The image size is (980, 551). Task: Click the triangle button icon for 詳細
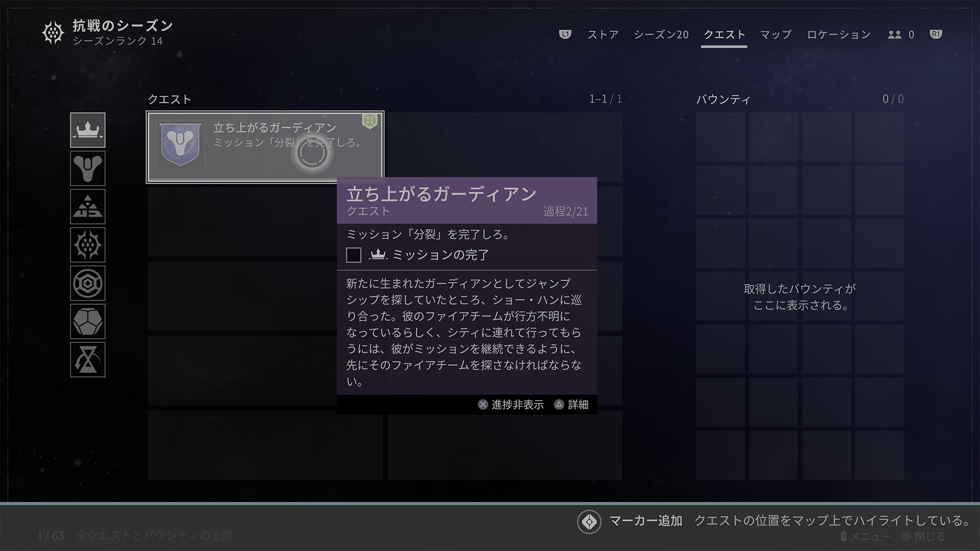[x=559, y=405]
